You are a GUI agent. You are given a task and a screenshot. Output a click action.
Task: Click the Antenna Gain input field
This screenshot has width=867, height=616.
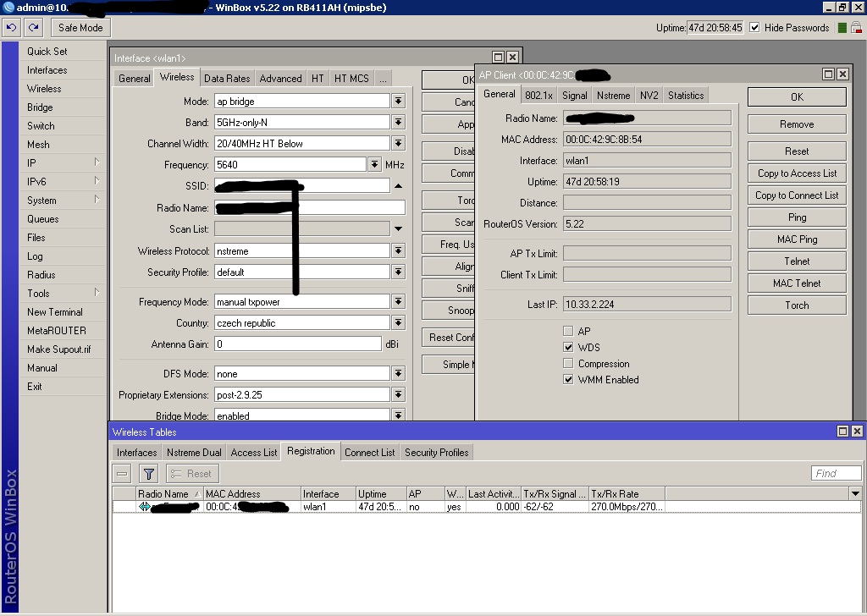click(x=298, y=344)
